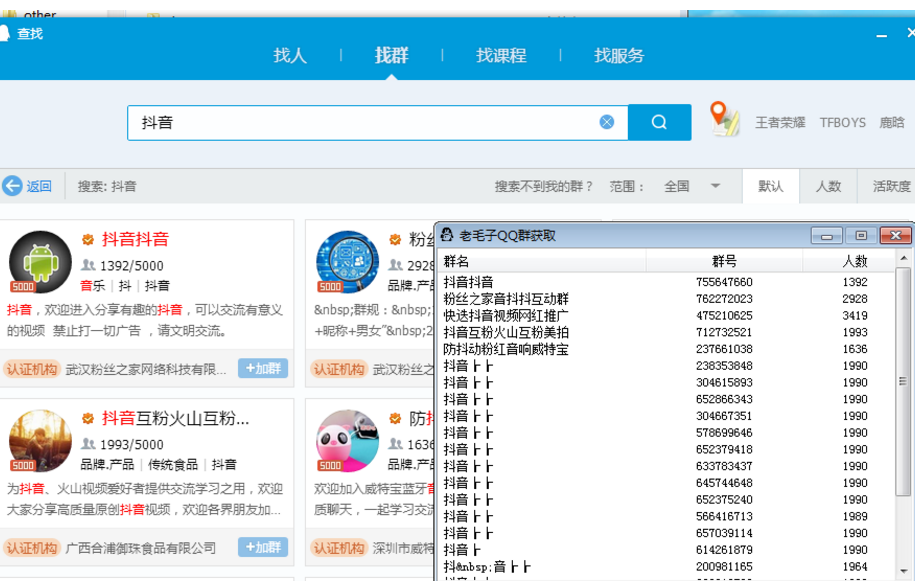This screenshot has width=915, height=581.
Task: Click the verified badge next to 抖音抖音
Action: 88,239
